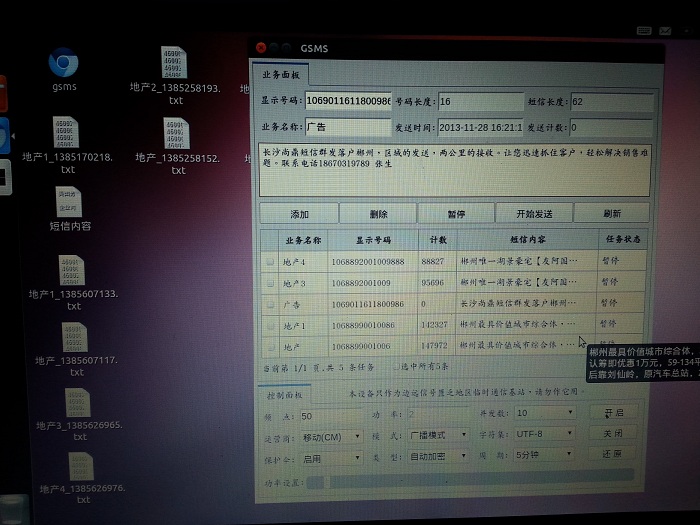
Task: Open the 模式 广播模式 dropdown
Action: tap(437, 435)
